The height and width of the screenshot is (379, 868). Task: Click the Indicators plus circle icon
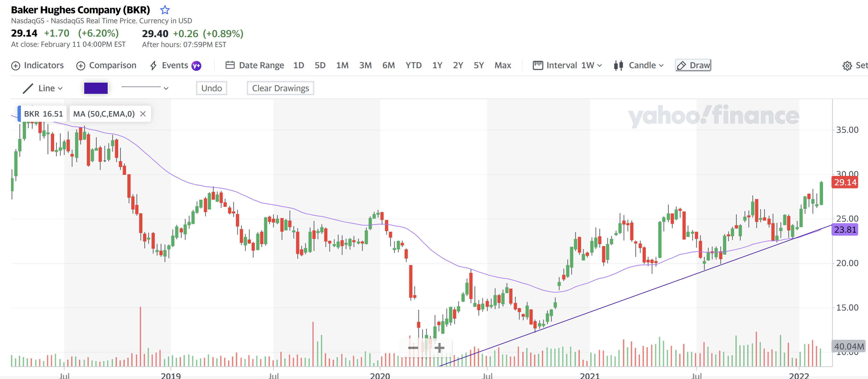15,66
